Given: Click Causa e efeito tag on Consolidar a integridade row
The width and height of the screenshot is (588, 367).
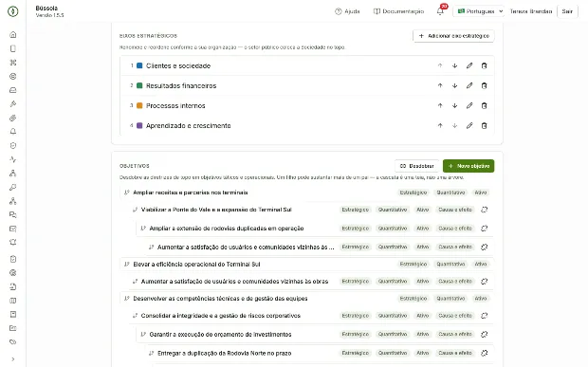Looking at the screenshot, I should pyautogui.click(x=455, y=316).
